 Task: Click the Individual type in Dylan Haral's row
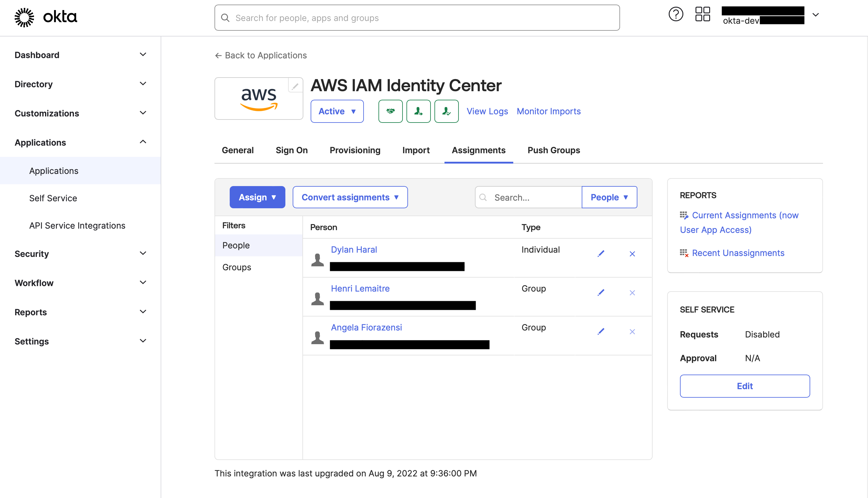pyautogui.click(x=540, y=249)
